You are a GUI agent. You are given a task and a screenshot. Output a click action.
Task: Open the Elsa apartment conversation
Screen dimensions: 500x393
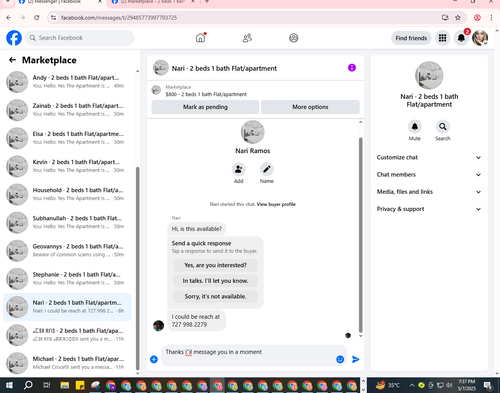pos(68,138)
